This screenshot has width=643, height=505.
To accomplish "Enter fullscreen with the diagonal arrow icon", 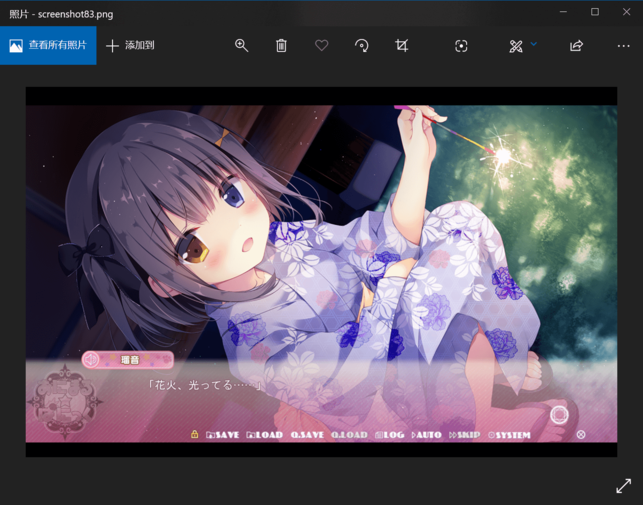I will pyautogui.click(x=624, y=486).
